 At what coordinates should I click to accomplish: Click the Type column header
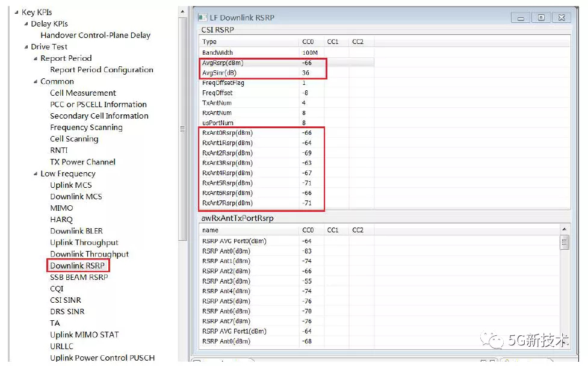tap(249, 42)
